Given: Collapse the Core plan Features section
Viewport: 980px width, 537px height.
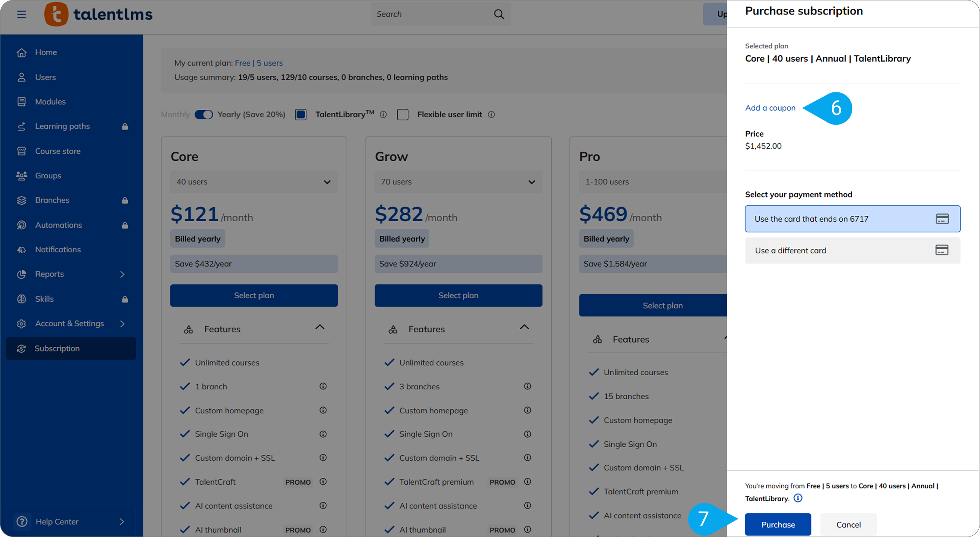Looking at the screenshot, I should (x=320, y=328).
